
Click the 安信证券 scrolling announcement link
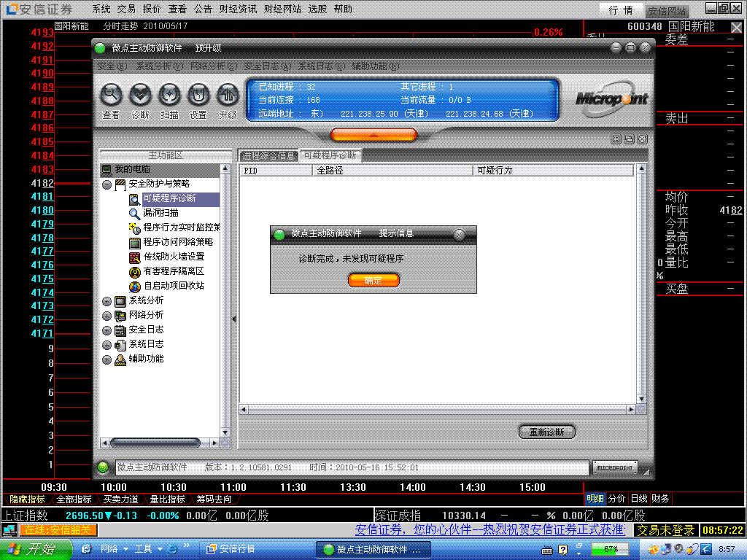coord(490,530)
